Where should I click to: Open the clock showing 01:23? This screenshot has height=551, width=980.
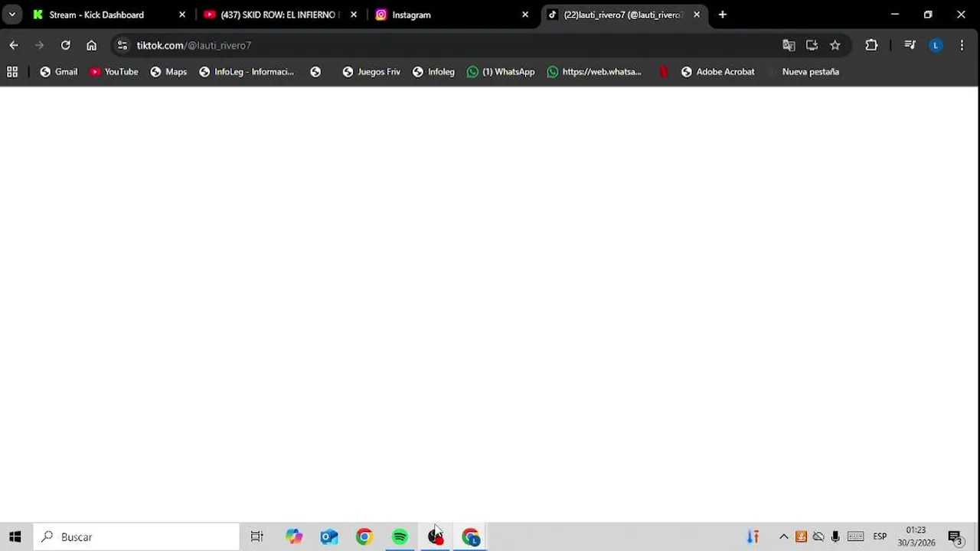click(916, 536)
